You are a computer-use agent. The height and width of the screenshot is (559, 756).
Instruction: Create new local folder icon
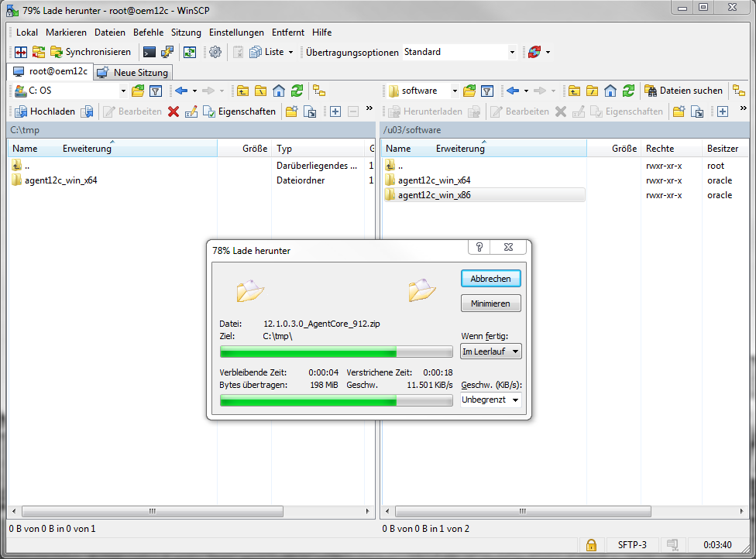291,111
